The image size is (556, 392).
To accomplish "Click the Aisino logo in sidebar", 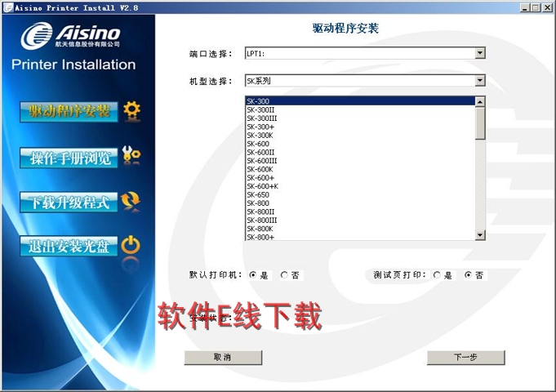I will point(72,35).
